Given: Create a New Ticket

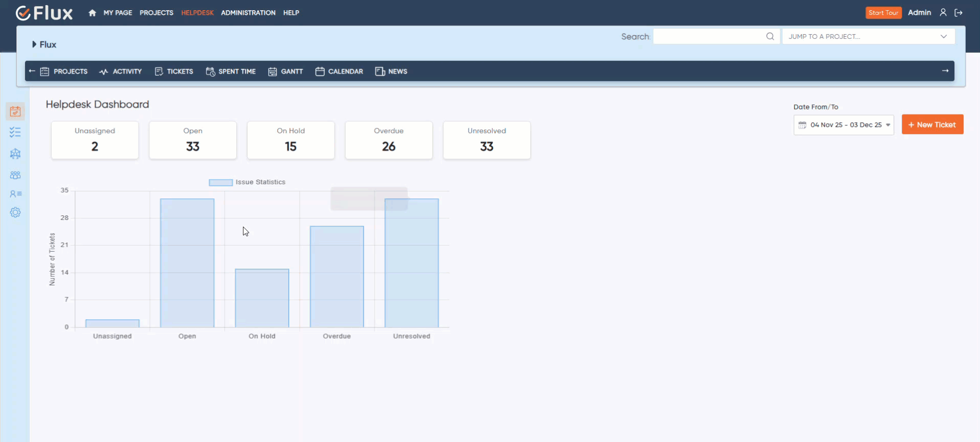Looking at the screenshot, I should [x=932, y=124].
